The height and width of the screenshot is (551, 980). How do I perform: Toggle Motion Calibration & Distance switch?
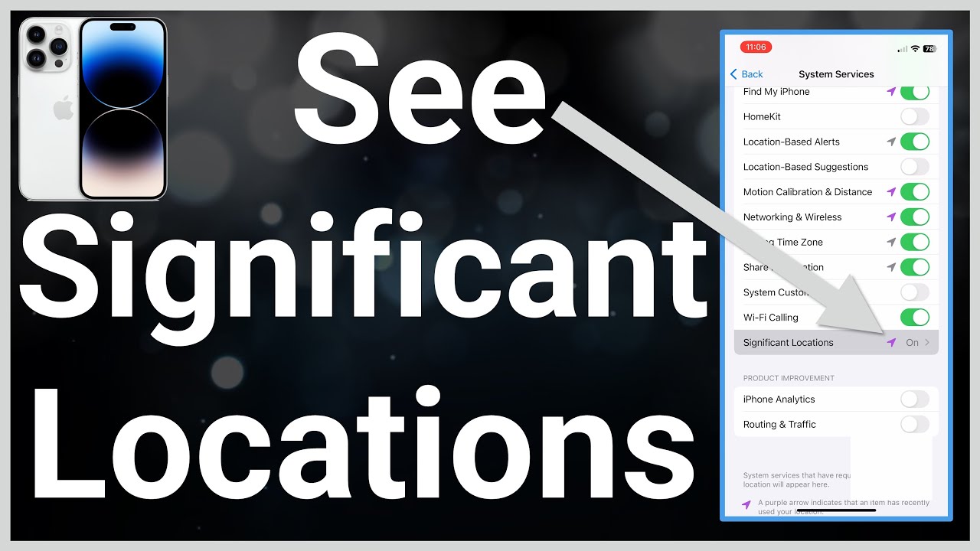pos(915,192)
